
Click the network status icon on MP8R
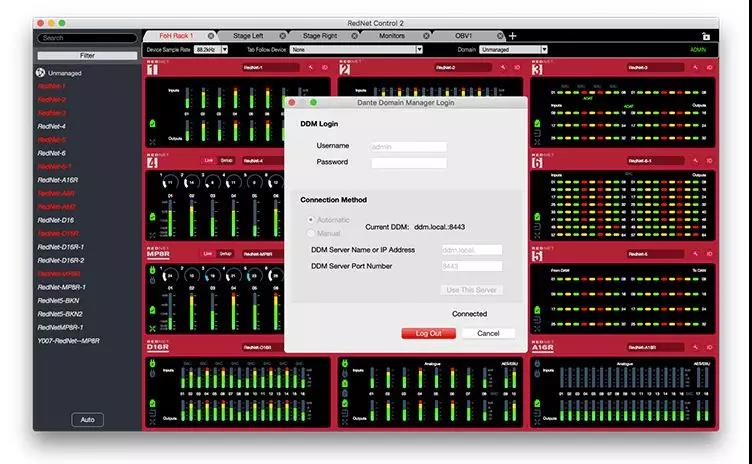pyautogui.click(x=153, y=329)
